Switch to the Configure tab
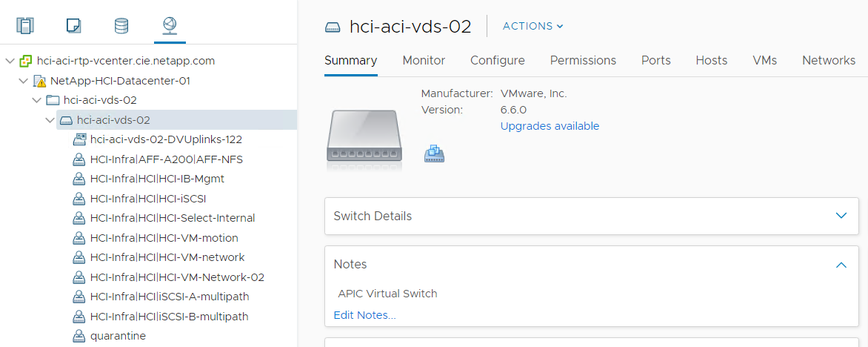The image size is (868, 347). click(x=497, y=61)
